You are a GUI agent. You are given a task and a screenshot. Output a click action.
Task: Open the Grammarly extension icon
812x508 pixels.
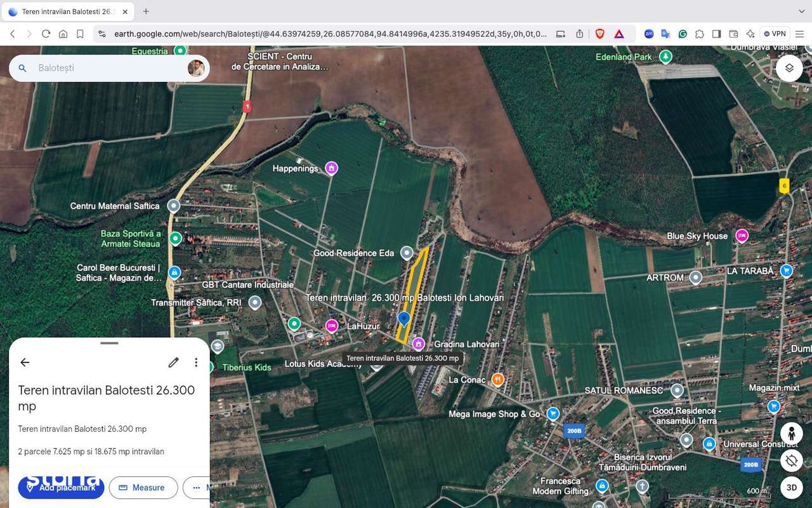[x=683, y=33]
